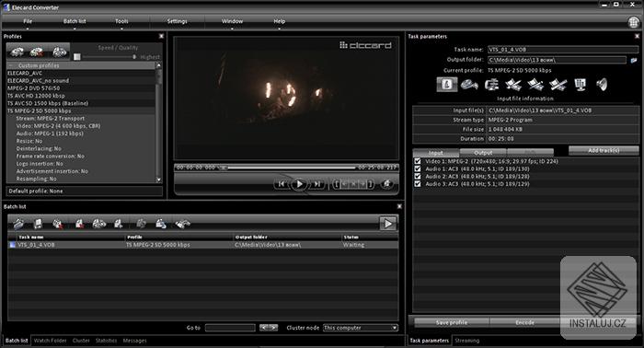The image size is (644, 348).
Task: Skip to previous frame in preview
Action: point(282,184)
